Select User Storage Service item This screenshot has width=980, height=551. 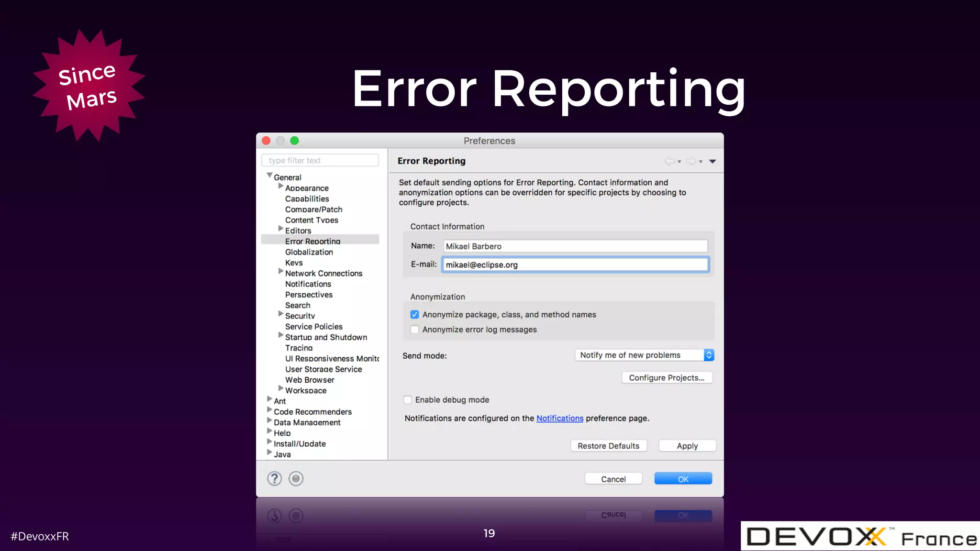(324, 369)
